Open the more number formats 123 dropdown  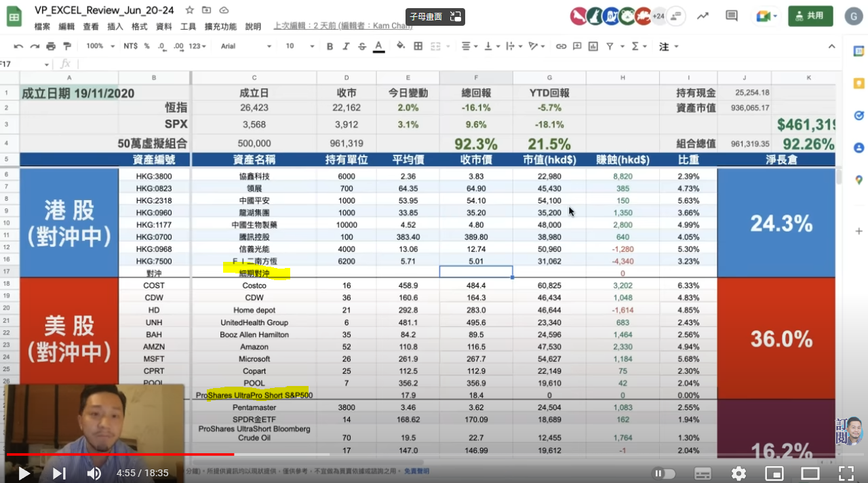click(197, 46)
